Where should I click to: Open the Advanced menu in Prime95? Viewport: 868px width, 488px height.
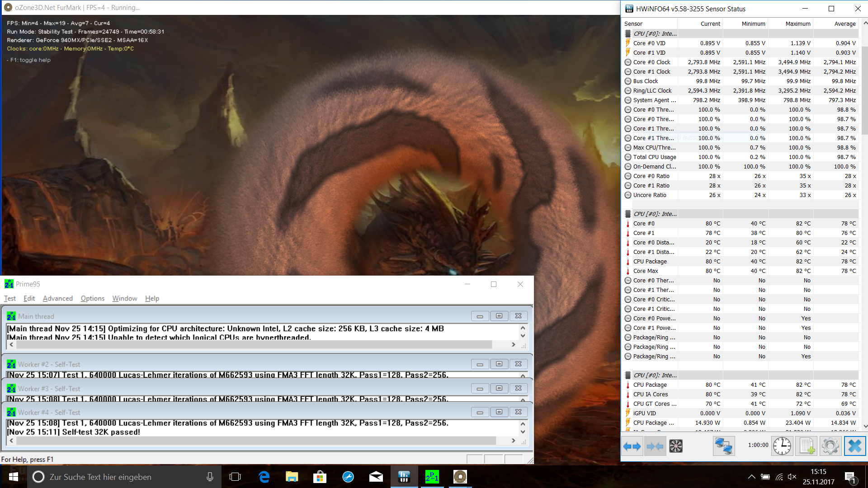click(57, 298)
